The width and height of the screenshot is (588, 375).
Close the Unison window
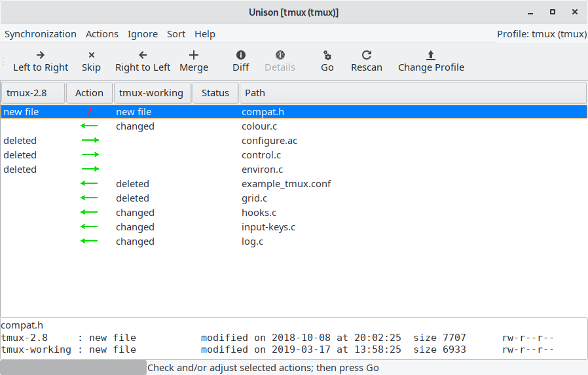point(574,12)
